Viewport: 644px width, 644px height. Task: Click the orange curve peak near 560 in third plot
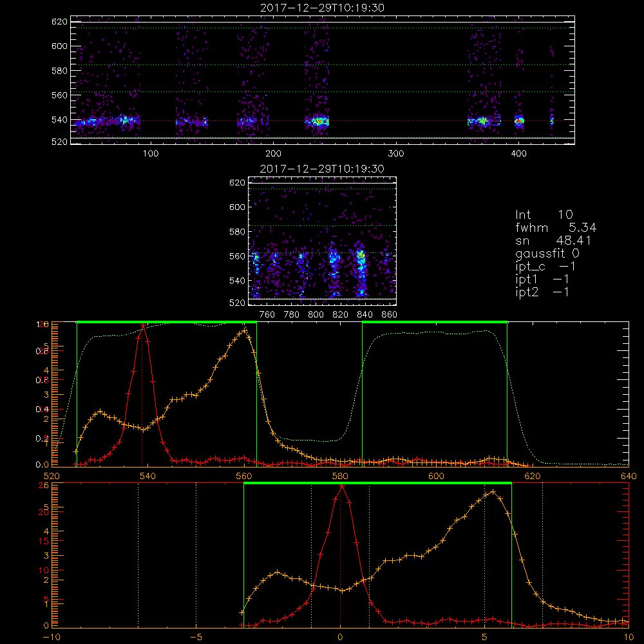click(x=244, y=330)
